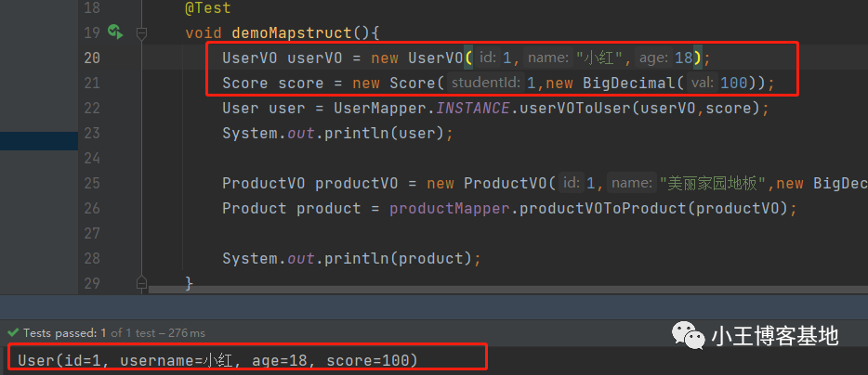Image resolution: width=868 pixels, height=375 pixels.
Task: Click the val: 100 argument on line 21
Action: [x=717, y=83]
